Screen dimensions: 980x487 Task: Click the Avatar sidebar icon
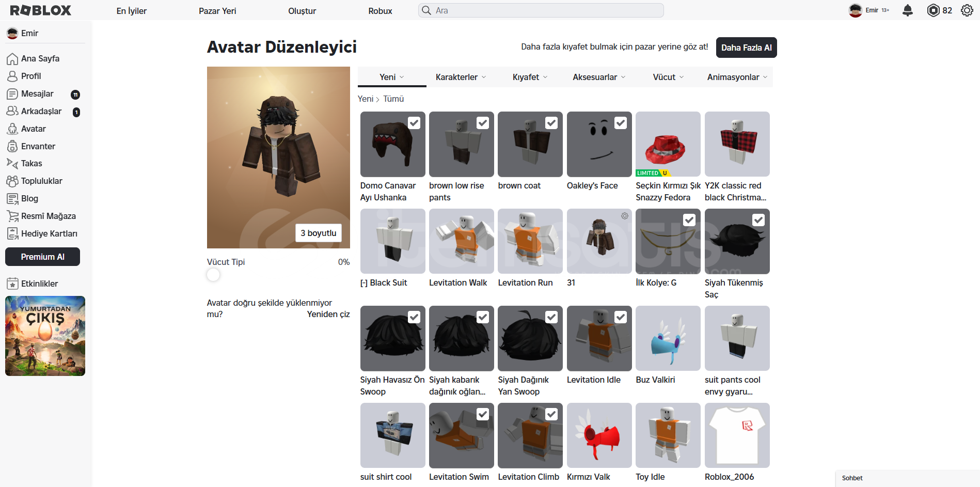pos(12,129)
